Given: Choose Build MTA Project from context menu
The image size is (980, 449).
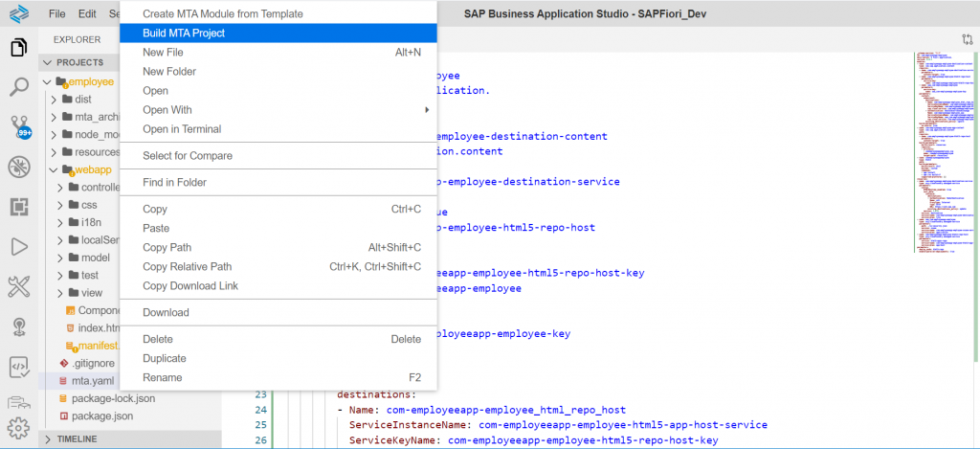Looking at the screenshot, I should (x=278, y=34).
